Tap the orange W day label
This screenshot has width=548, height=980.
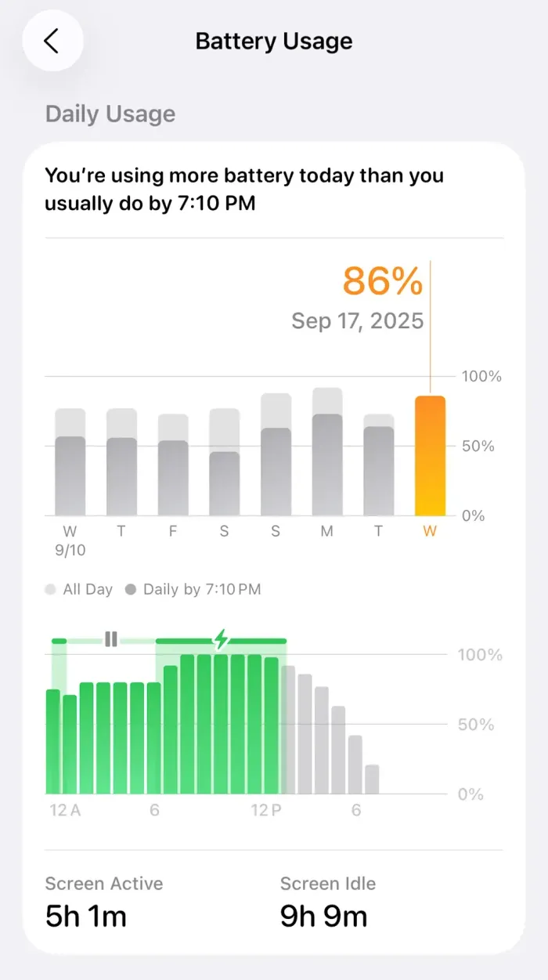[430, 532]
